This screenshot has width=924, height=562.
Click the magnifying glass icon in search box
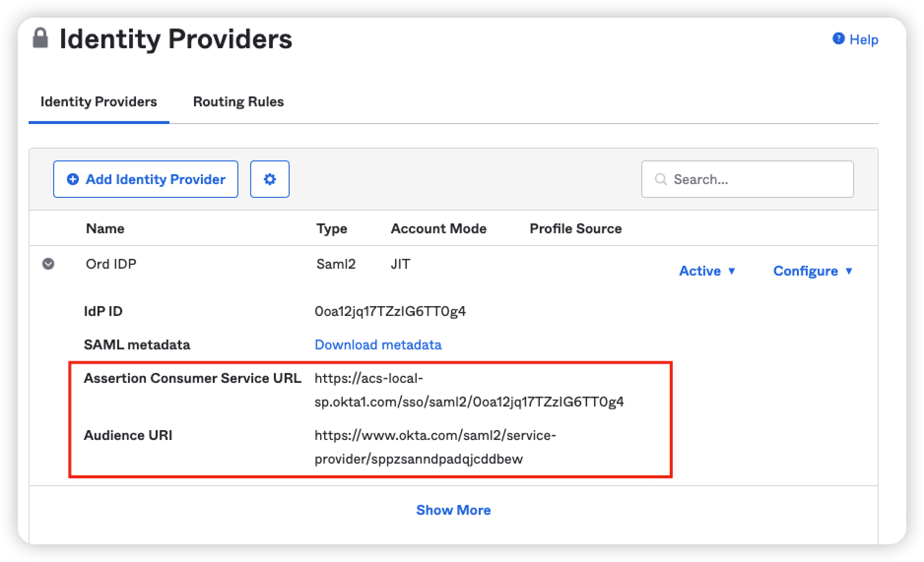click(661, 179)
